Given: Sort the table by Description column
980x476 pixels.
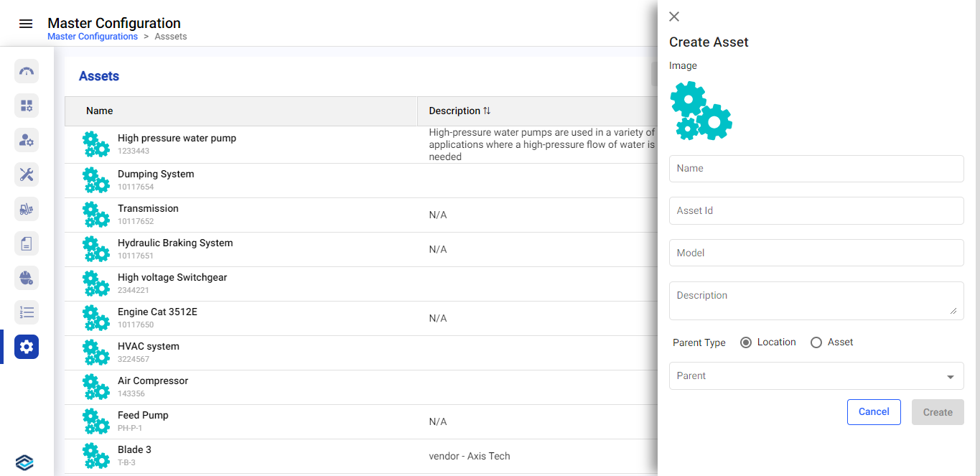Looking at the screenshot, I should pyautogui.click(x=487, y=111).
